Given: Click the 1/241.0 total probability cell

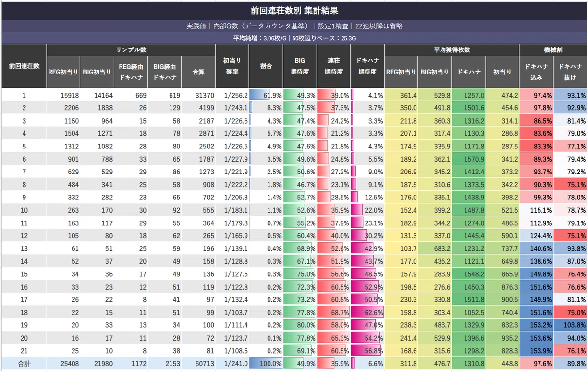Looking at the screenshot, I should 232,364.
